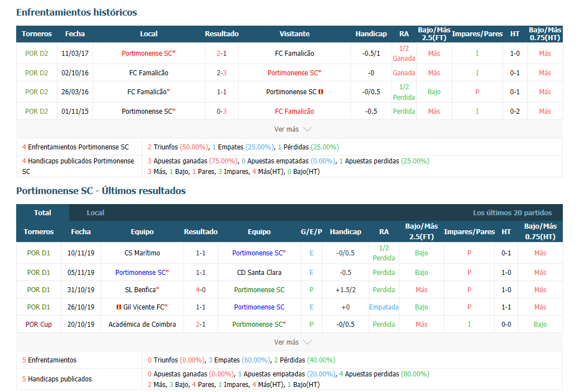The height and width of the screenshot is (392, 579).
Task: Open CD Santa Clara team link
Action: coord(259,273)
